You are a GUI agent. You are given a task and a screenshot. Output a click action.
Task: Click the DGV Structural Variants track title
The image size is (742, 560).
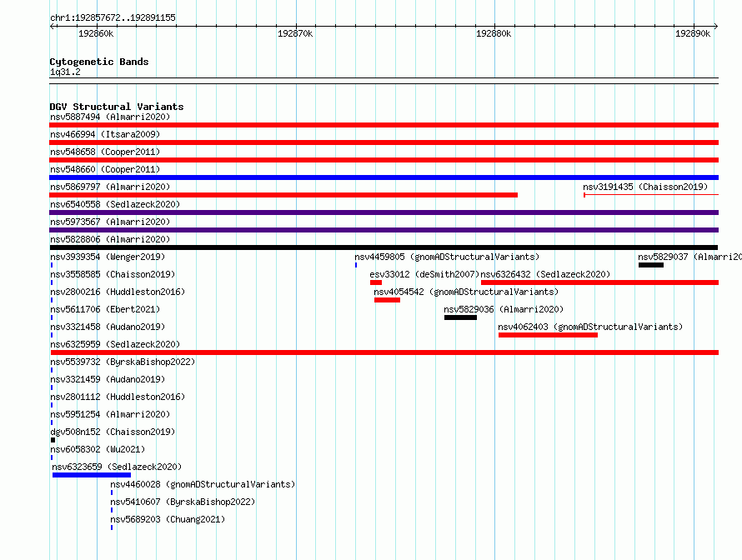click(x=117, y=107)
